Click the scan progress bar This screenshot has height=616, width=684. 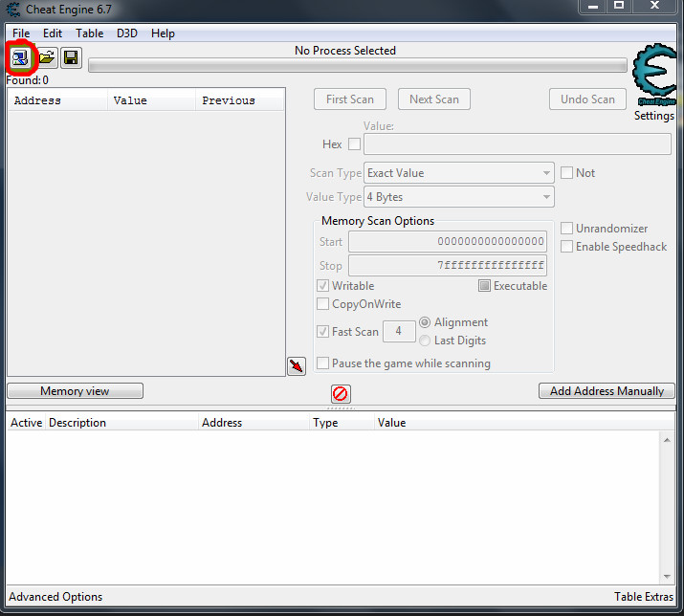(358, 66)
